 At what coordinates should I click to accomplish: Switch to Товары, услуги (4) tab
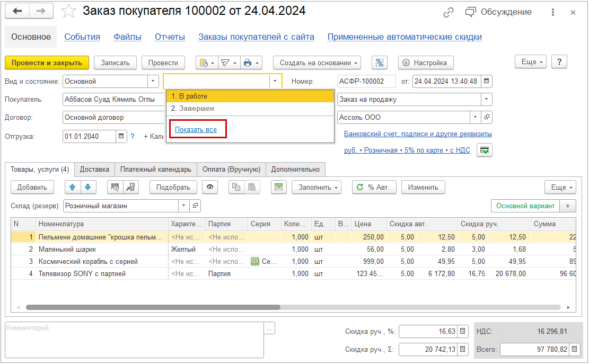point(39,170)
